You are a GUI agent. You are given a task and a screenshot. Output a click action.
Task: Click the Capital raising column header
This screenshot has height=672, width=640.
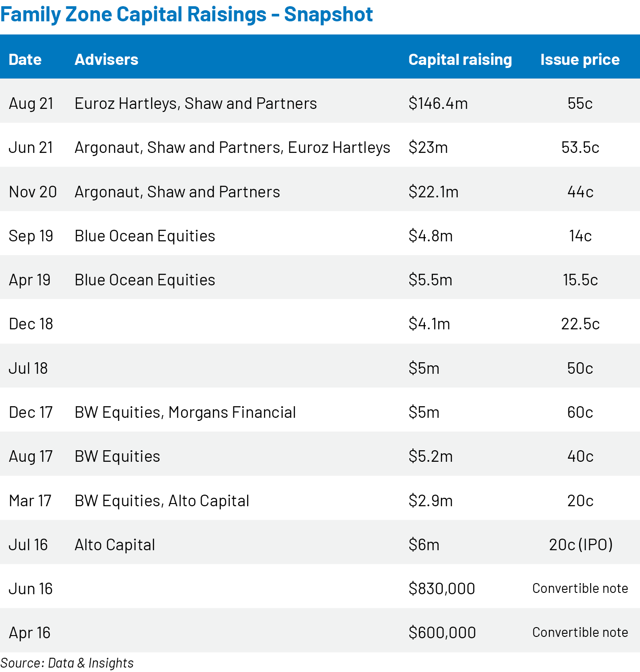pos(460,60)
